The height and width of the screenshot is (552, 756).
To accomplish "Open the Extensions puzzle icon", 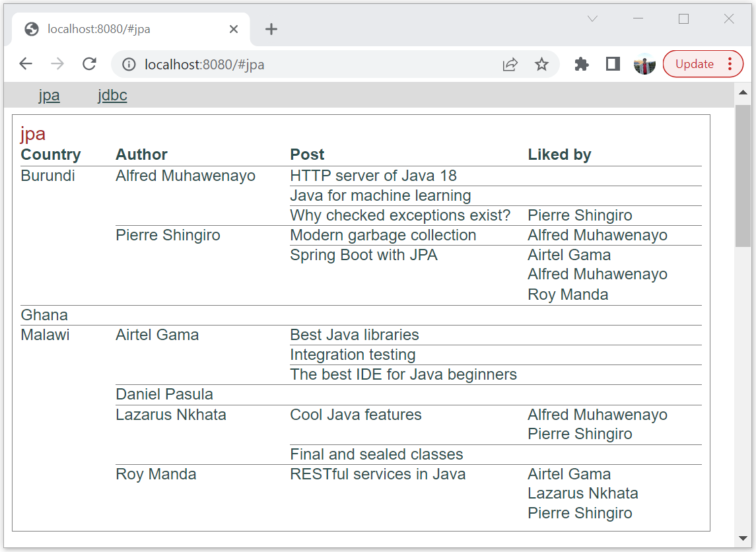I will click(x=582, y=64).
